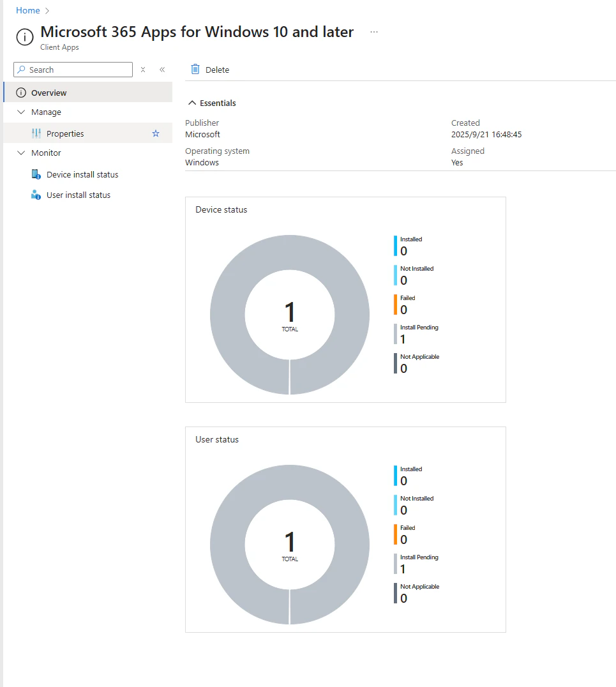
Task: Click the Manage section label
Action: (x=46, y=112)
